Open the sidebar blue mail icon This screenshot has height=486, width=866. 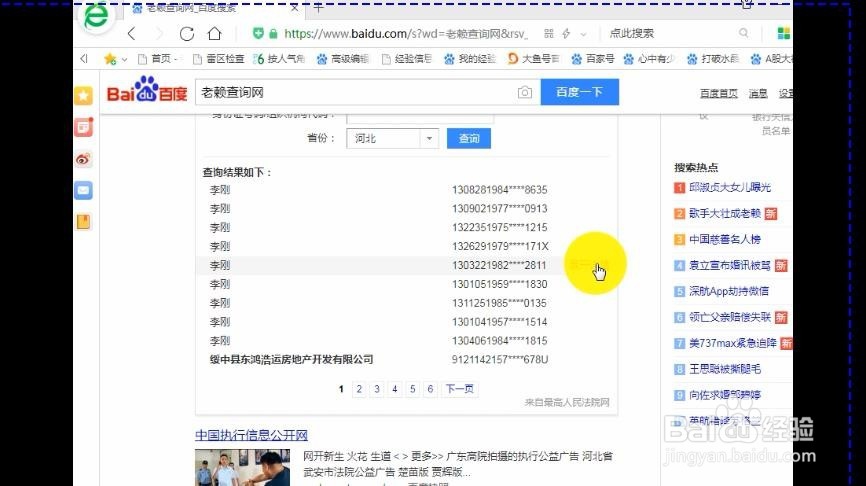point(83,191)
